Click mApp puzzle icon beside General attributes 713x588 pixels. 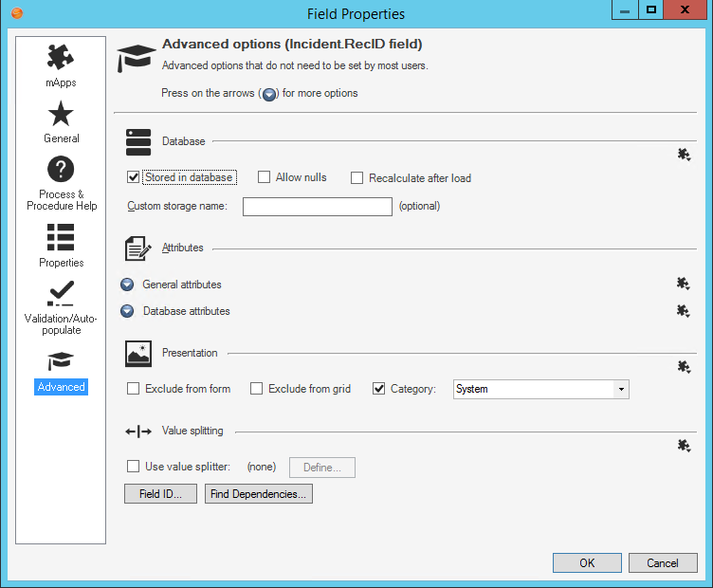(683, 284)
